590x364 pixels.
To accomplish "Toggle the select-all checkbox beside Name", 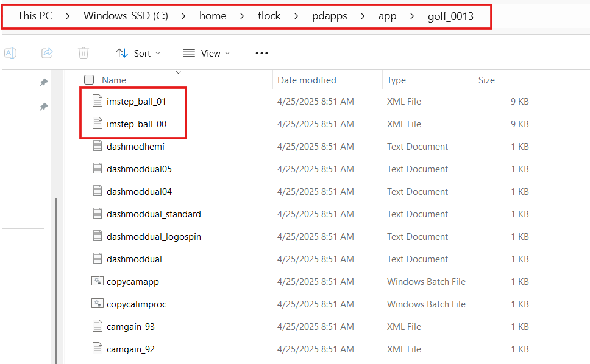I will pyautogui.click(x=89, y=80).
